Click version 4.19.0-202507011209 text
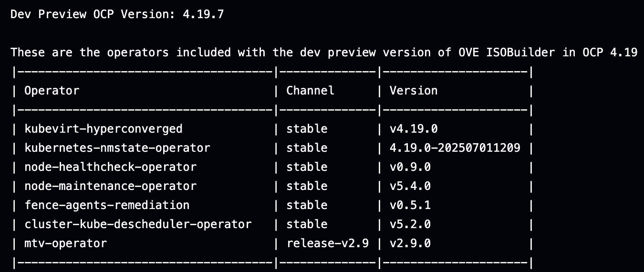Screen dimensions: 644x272 (x=455, y=148)
